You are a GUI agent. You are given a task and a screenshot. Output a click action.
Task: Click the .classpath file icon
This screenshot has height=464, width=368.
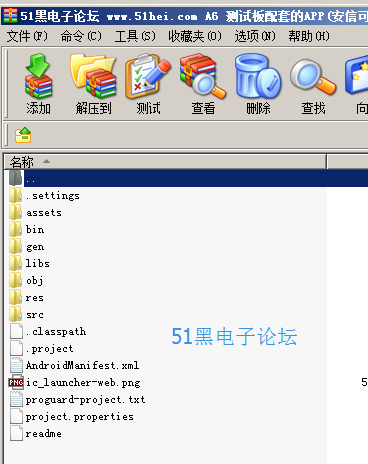click(16, 331)
